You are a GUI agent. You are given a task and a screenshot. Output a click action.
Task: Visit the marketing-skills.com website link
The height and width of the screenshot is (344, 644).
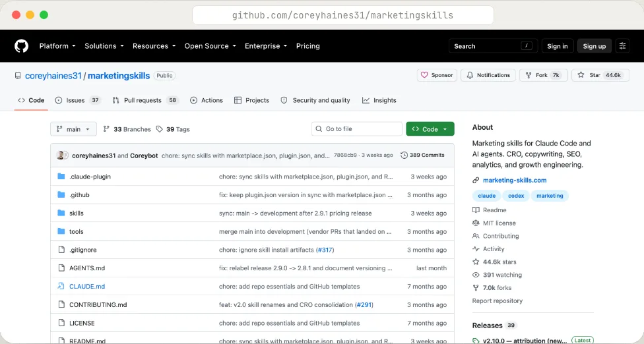[x=515, y=180]
